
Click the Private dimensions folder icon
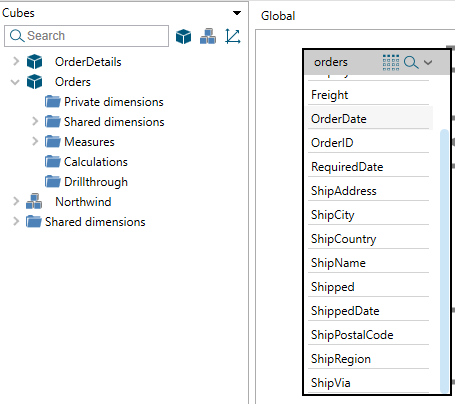click(x=53, y=102)
